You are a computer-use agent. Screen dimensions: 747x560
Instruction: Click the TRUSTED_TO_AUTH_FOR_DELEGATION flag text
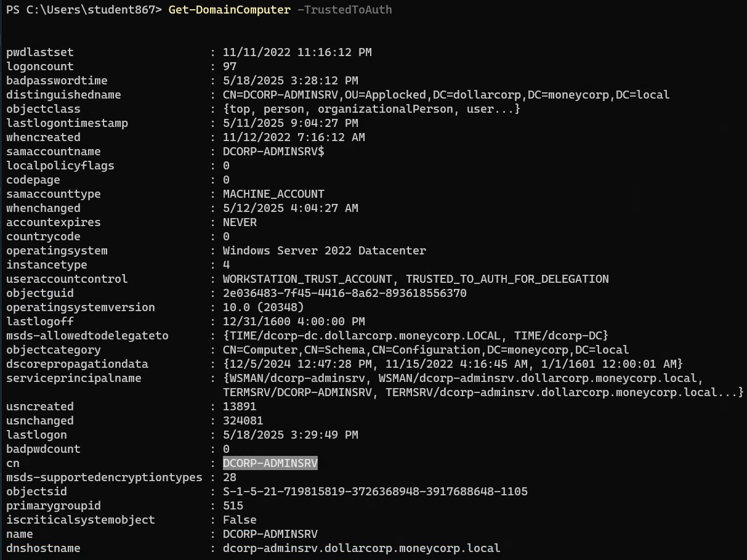[x=507, y=279]
